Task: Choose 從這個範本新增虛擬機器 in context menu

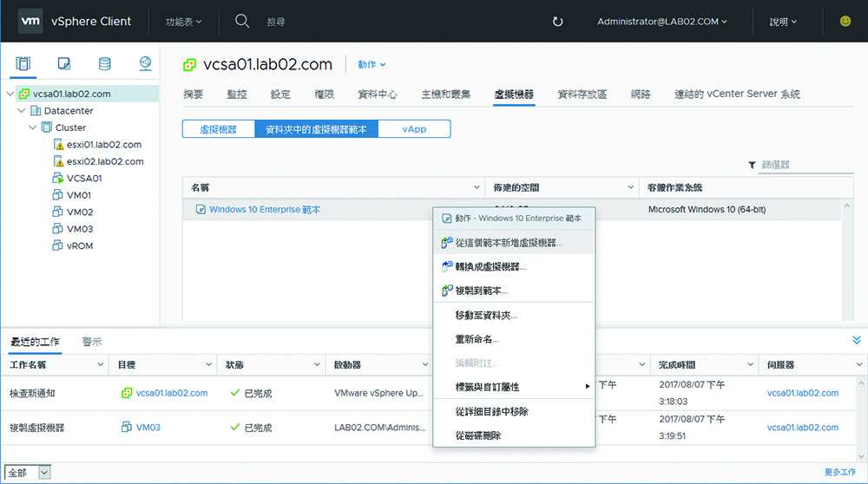Action: (x=514, y=242)
